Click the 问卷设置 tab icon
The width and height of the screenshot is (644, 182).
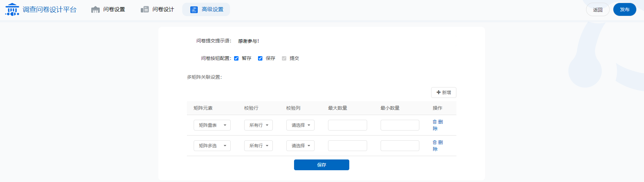click(95, 9)
